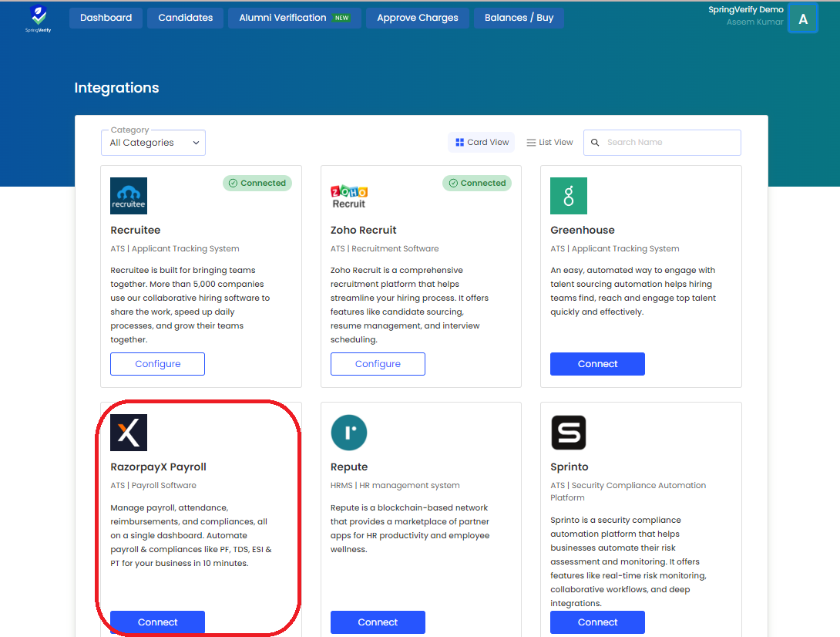The image size is (840, 637).
Task: Configure the Recruitee integration
Action: click(x=158, y=364)
